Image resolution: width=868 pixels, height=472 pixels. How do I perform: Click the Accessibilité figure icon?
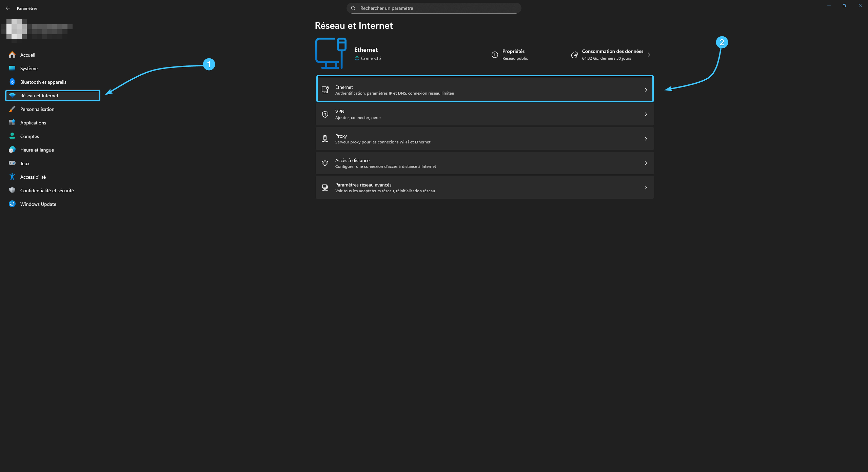(12, 177)
